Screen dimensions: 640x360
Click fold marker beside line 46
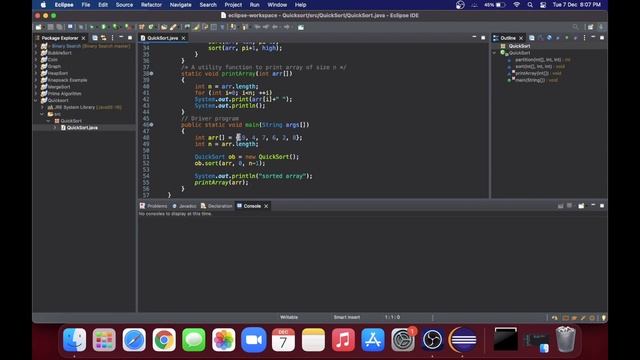tap(151, 124)
